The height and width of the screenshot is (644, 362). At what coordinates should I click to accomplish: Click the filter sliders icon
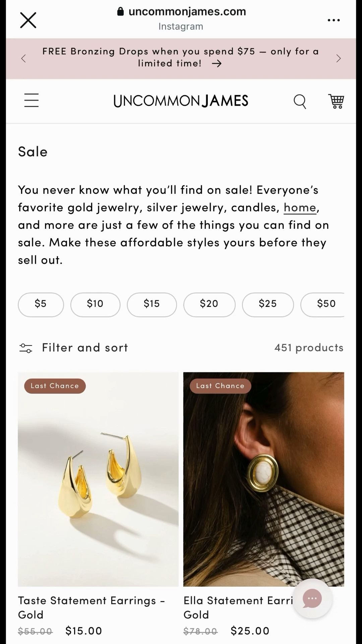pyautogui.click(x=26, y=348)
